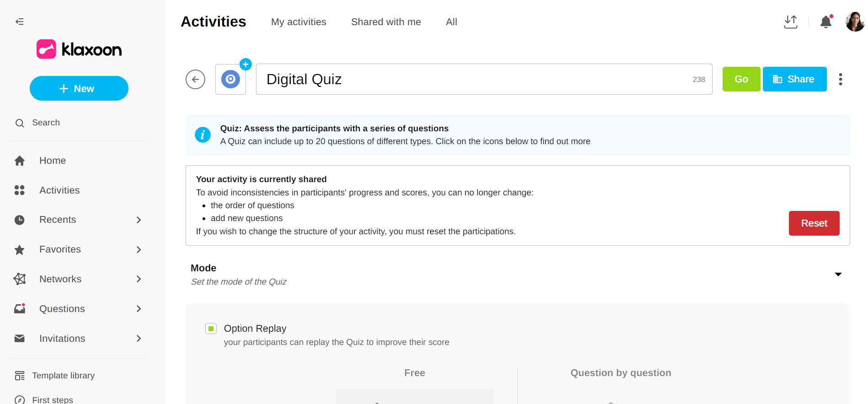Click the Quiz activity icon thumbnail
The image size is (868, 404).
(x=230, y=80)
